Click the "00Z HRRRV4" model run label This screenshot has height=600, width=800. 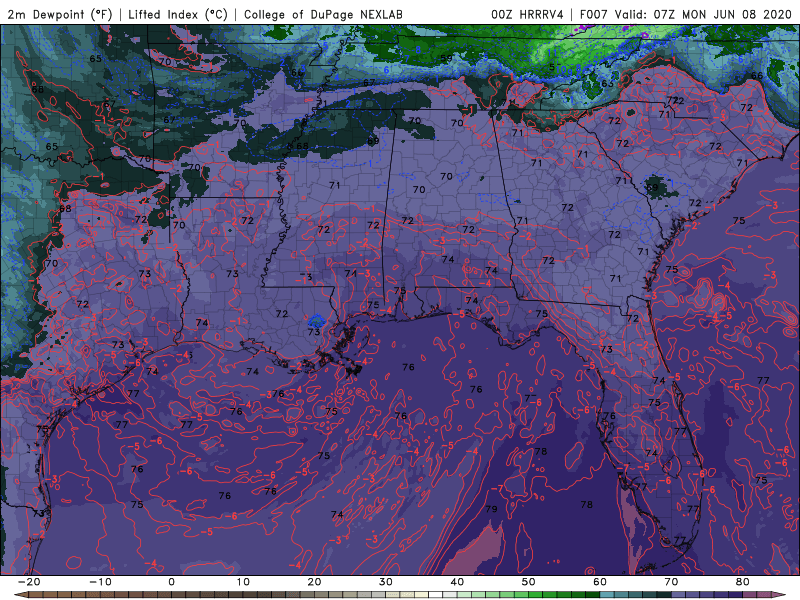tap(527, 14)
